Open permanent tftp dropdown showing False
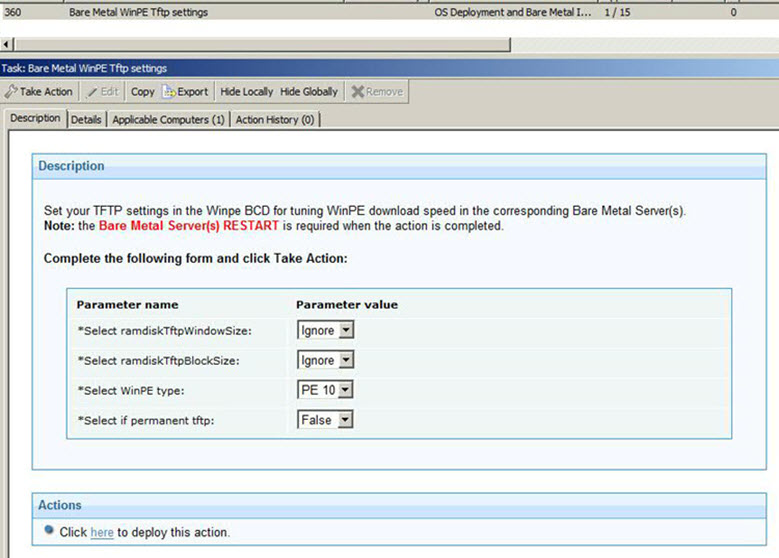779x558 pixels. [325, 419]
